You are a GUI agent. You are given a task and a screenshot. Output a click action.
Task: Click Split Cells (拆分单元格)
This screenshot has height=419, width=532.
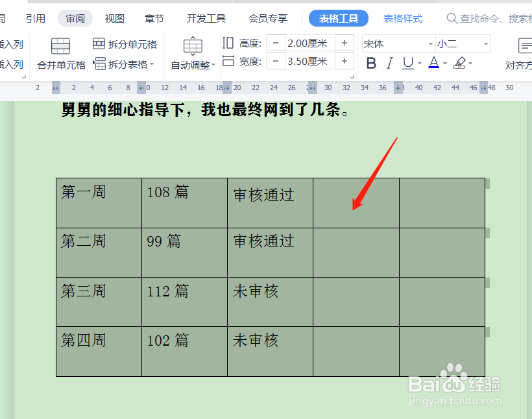[x=125, y=44]
